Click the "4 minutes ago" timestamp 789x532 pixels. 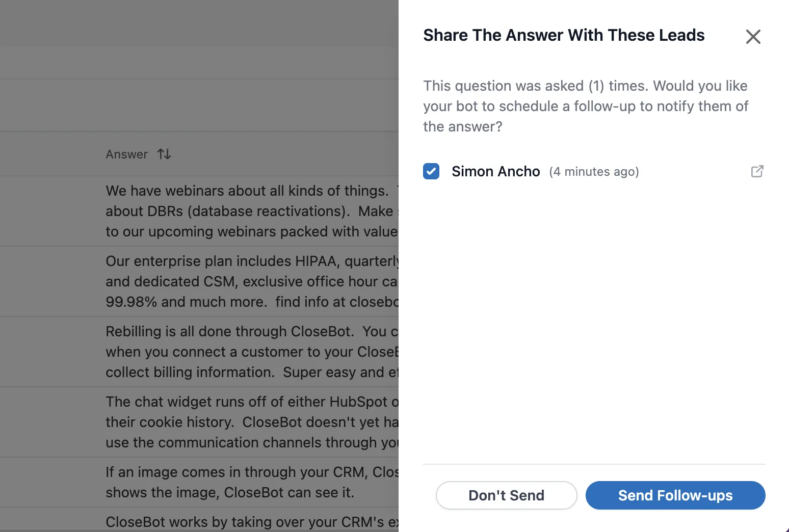[x=594, y=172]
